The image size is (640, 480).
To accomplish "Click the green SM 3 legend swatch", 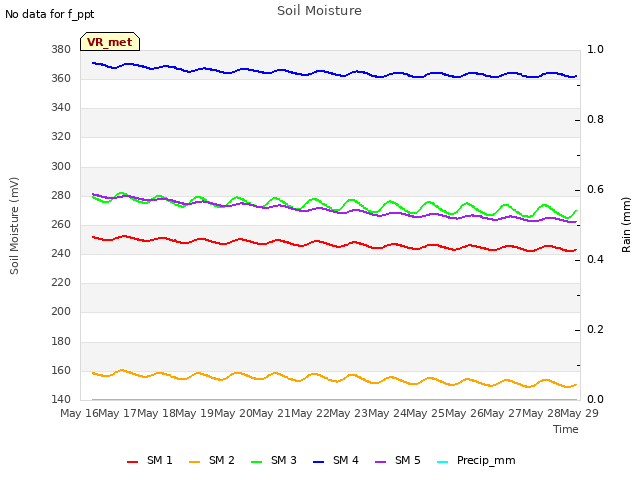I will tap(256, 462).
